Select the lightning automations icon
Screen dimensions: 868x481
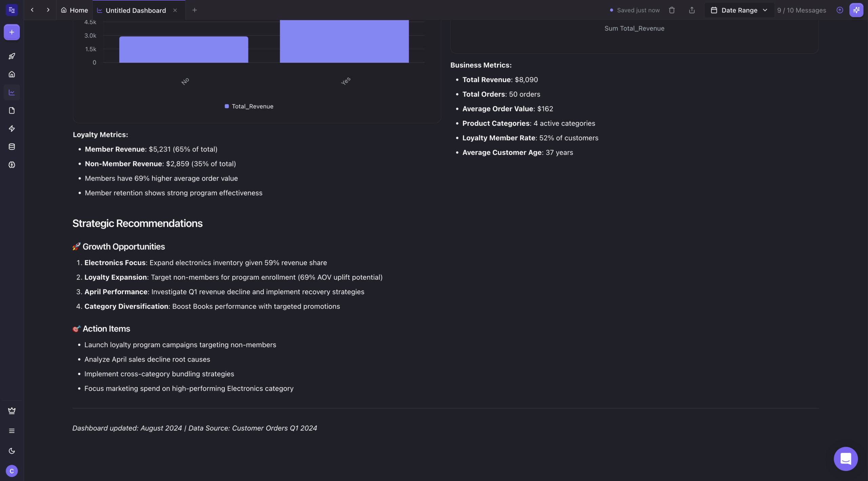pyautogui.click(x=12, y=128)
